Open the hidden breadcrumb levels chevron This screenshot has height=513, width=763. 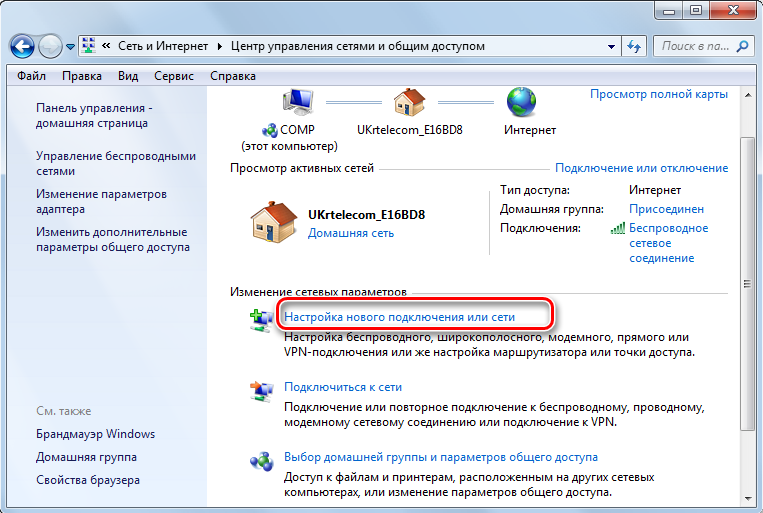106,46
